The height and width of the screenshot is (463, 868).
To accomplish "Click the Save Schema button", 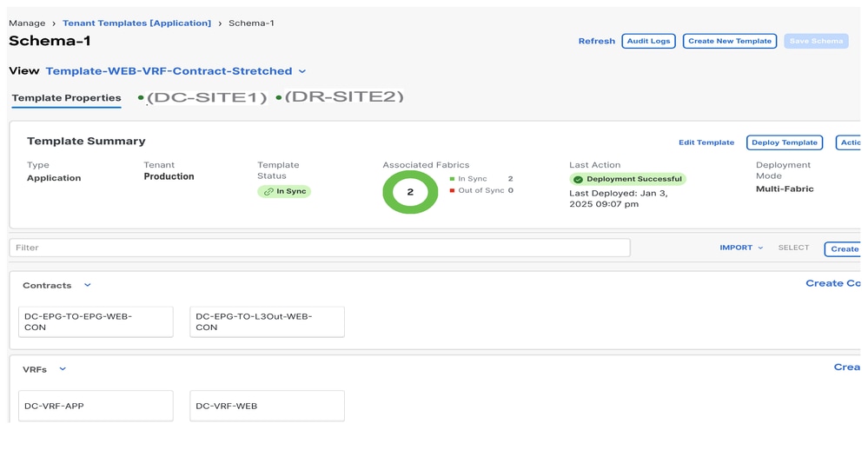I will click(816, 41).
